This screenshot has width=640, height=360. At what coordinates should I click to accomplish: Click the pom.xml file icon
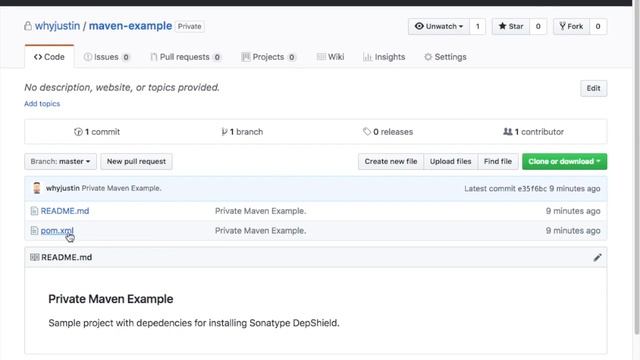pos(34,231)
